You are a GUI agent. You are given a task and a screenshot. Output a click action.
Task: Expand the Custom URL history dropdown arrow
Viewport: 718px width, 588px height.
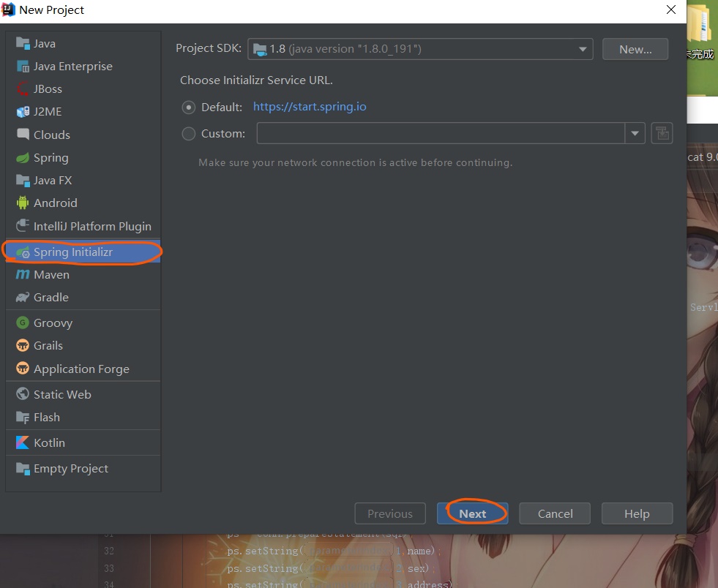(635, 133)
